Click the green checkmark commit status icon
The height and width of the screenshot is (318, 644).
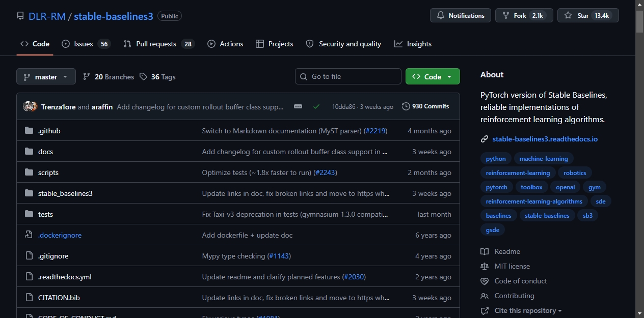coord(316,106)
